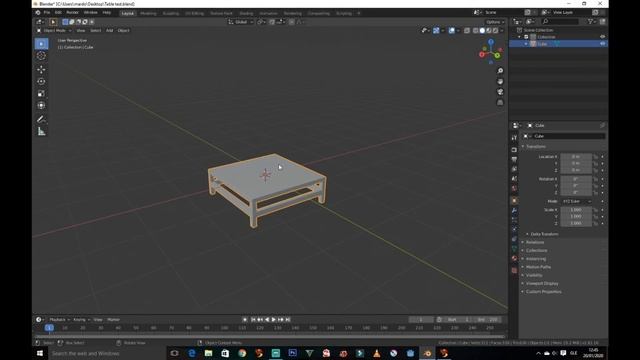Open the Render menu
This screenshot has height=360, width=640.
point(72,13)
